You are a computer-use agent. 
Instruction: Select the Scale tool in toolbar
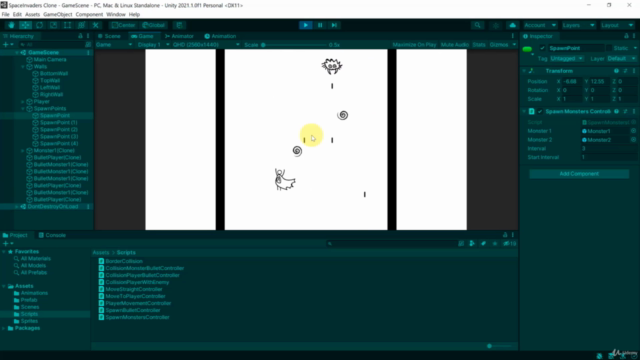pyautogui.click(x=53, y=25)
